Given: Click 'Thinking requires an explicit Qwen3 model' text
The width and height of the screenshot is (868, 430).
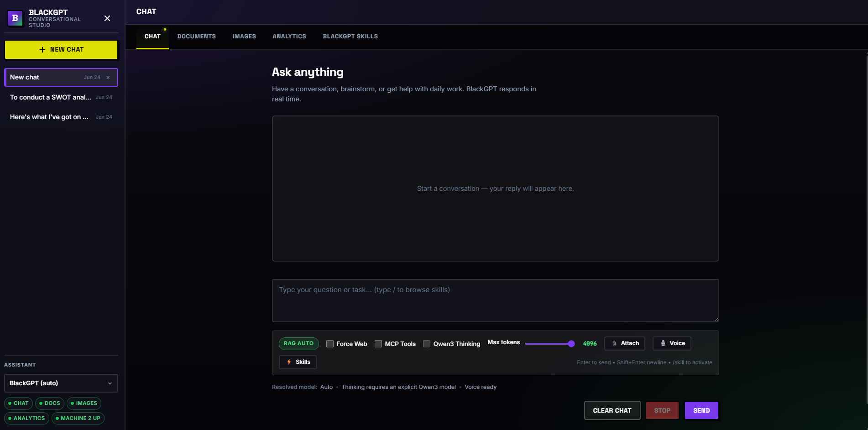Looking at the screenshot, I should click(399, 387).
